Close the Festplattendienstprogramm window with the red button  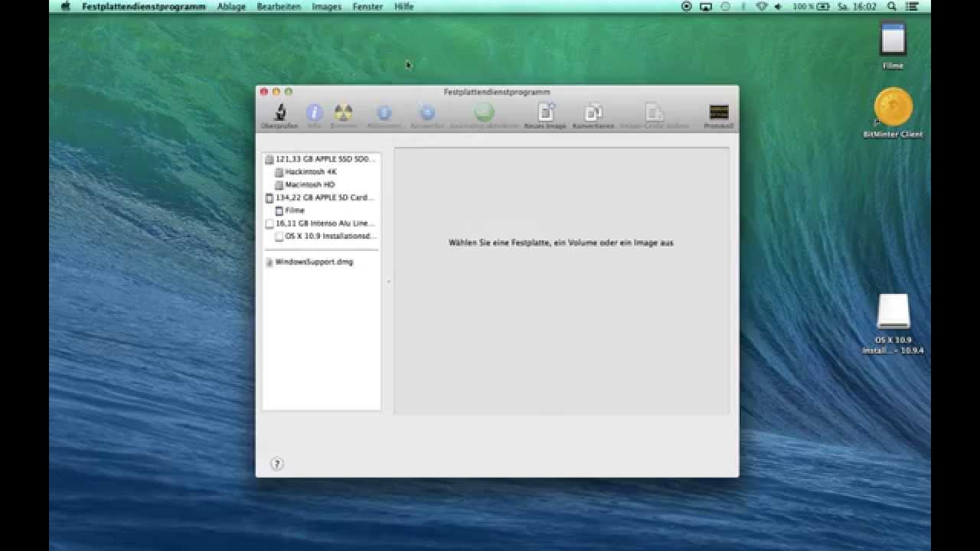(x=264, y=92)
